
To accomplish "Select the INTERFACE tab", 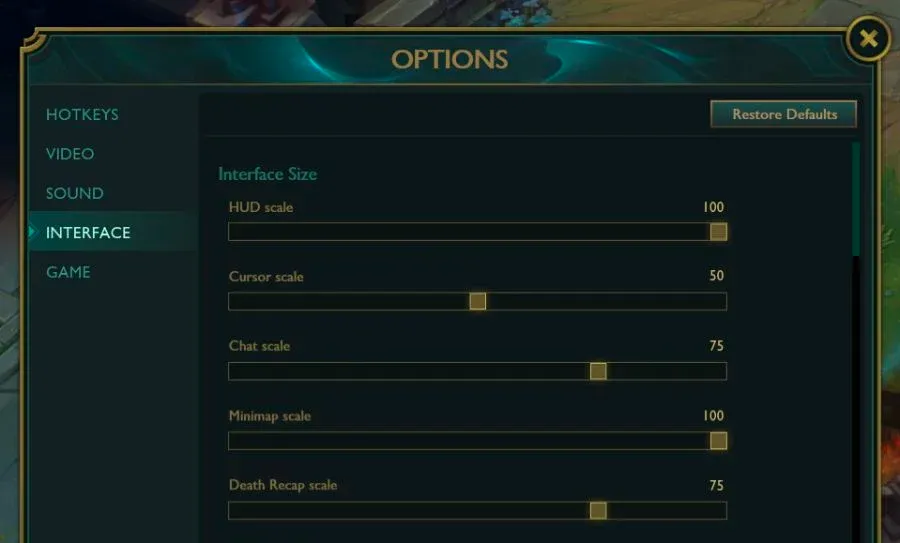I will click(88, 233).
